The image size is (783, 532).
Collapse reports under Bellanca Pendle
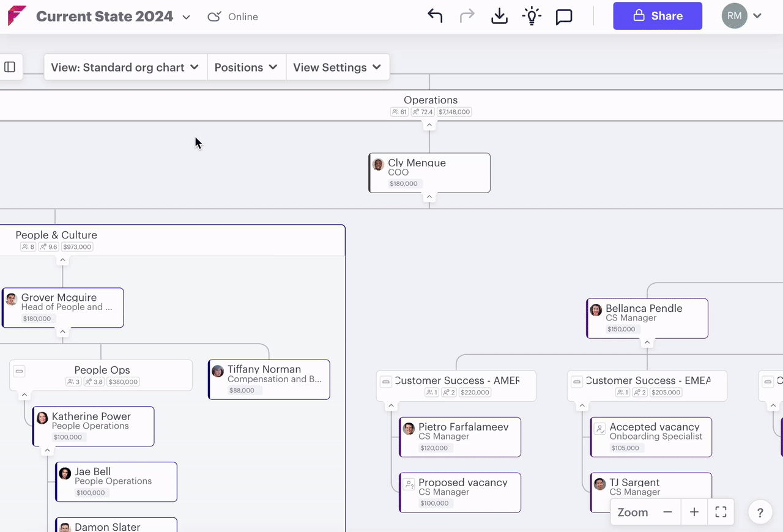click(647, 343)
